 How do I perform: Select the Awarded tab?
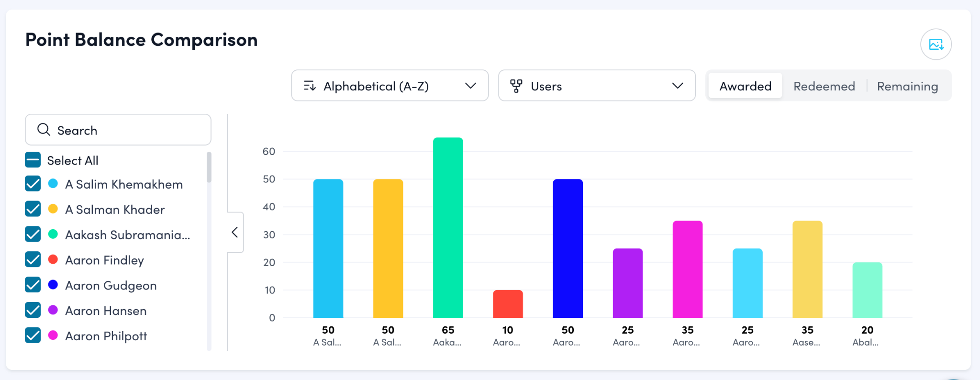coord(745,86)
